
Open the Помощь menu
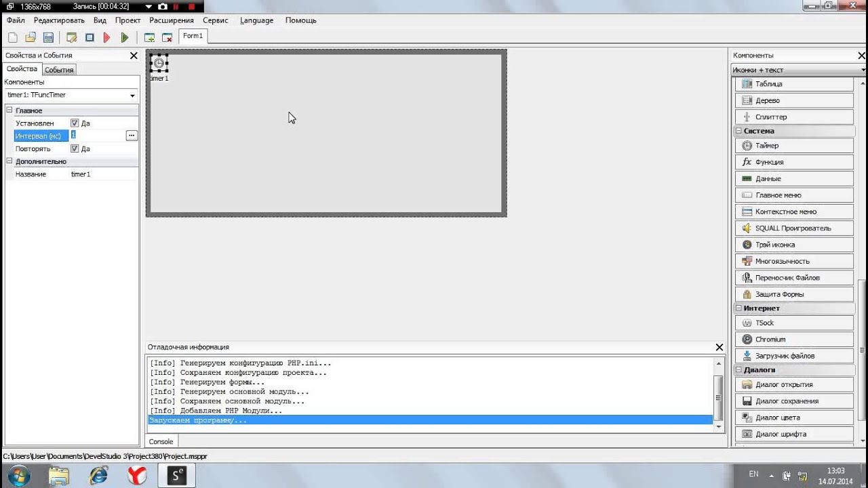point(301,20)
